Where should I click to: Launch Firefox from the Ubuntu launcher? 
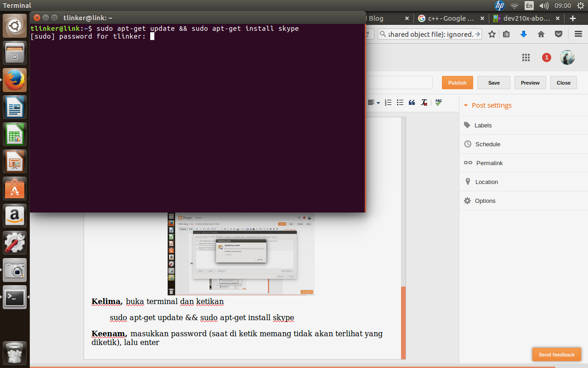15,80
